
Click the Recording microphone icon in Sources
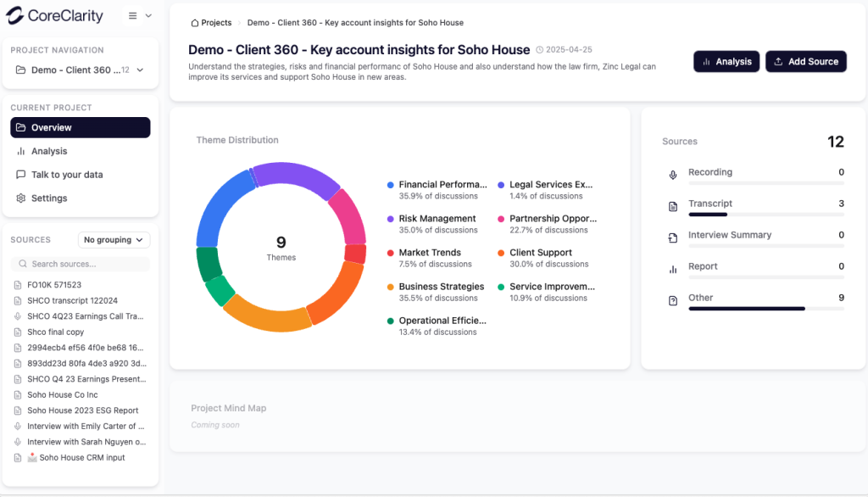[x=673, y=175]
